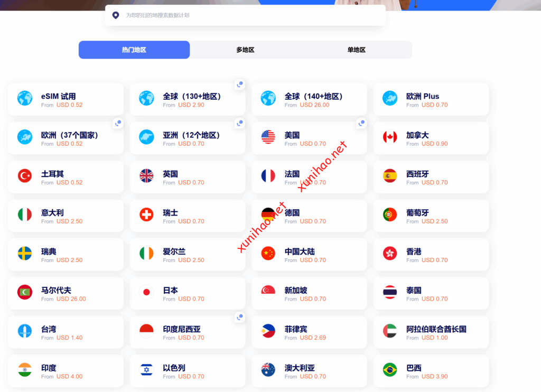Click the destination data plan search field
This screenshot has height=392, width=541.
click(x=248, y=15)
